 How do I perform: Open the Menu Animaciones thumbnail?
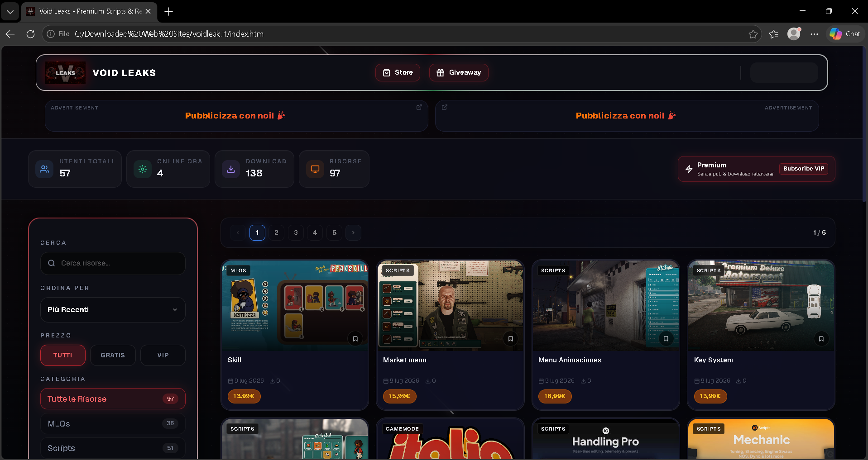point(606,305)
